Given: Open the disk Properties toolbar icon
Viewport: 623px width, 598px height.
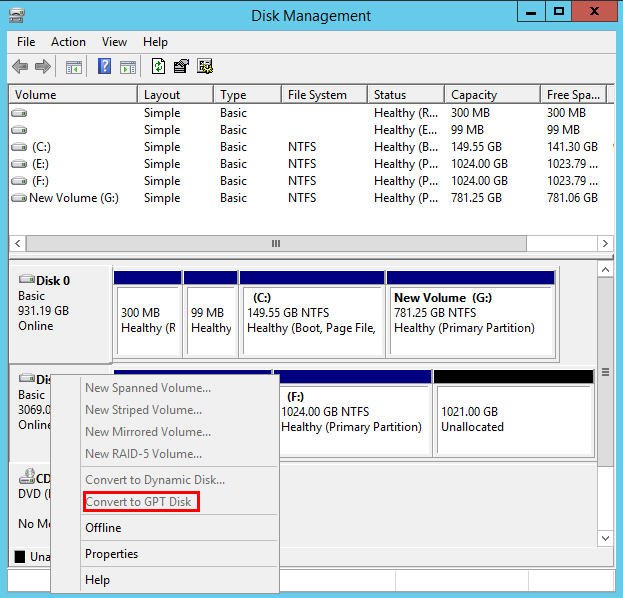Looking at the screenshot, I should (x=181, y=66).
